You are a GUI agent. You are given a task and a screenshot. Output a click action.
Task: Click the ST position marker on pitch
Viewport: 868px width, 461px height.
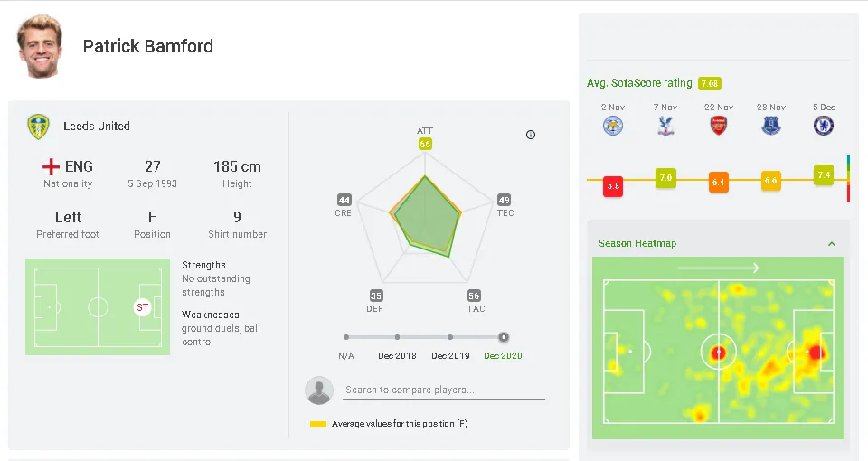point(142,307)
